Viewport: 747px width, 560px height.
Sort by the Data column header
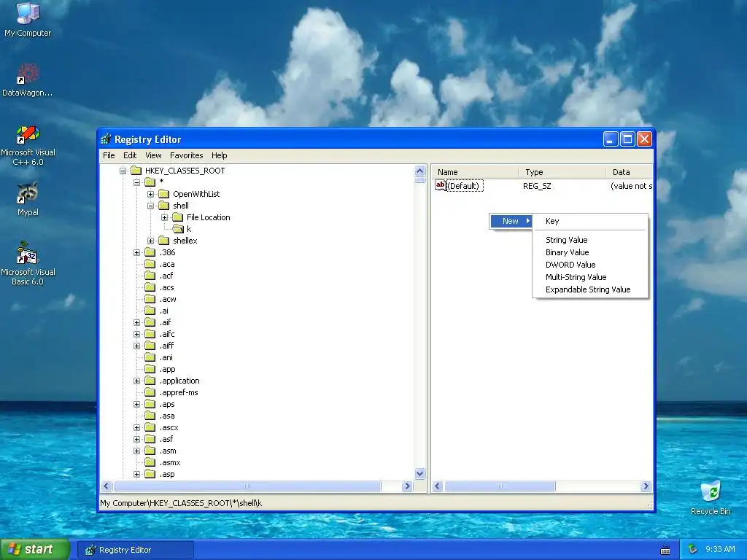pos(629,172)
